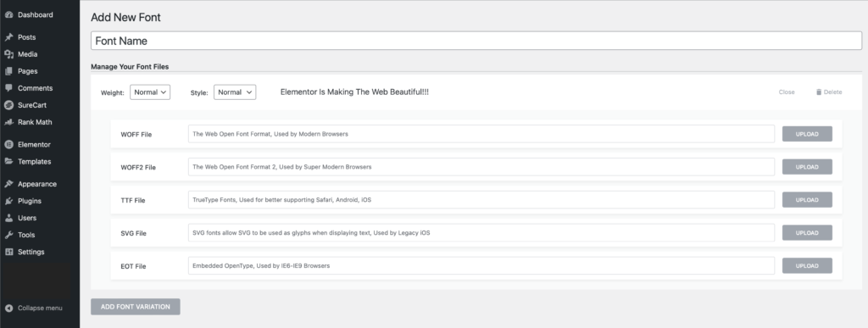The image size is (868, 328).
Task: Click the SVG File label
Action: (x=133, y=233)
